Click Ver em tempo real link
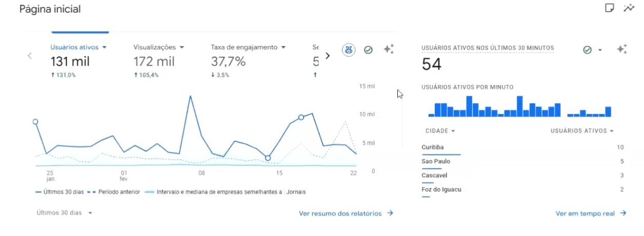Image resolution: width=644 pixels, height=236 pixels. point(591,213)
